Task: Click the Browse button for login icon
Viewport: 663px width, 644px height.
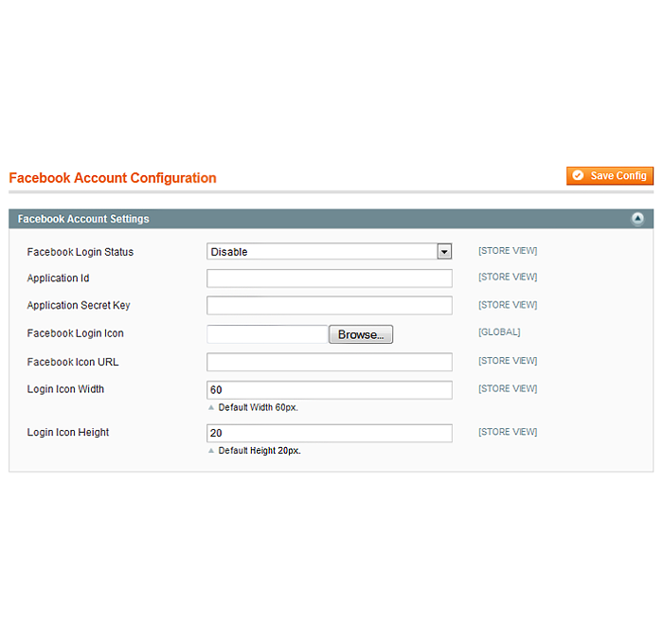Action: tap(361, 334)
